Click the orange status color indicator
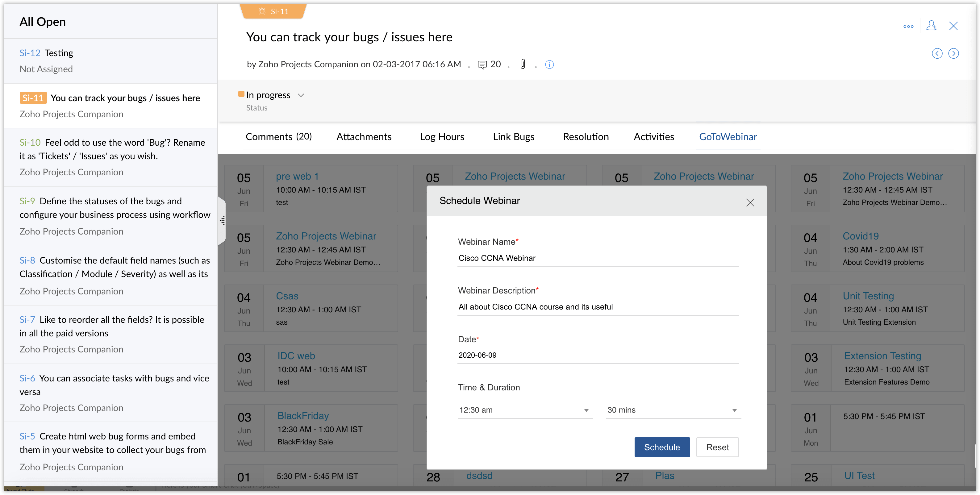This screenshot has height=495, width=980. [x=241, y=94]
